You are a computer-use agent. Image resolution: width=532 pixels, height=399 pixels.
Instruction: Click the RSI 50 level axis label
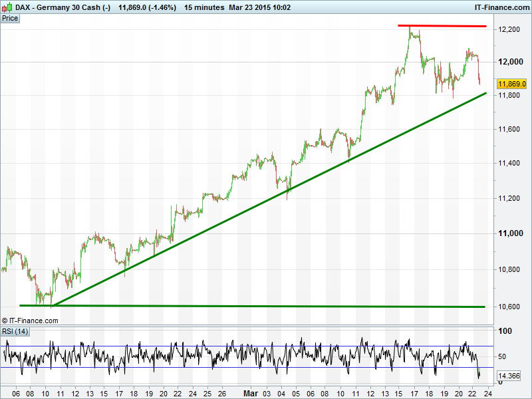(503, 356)
